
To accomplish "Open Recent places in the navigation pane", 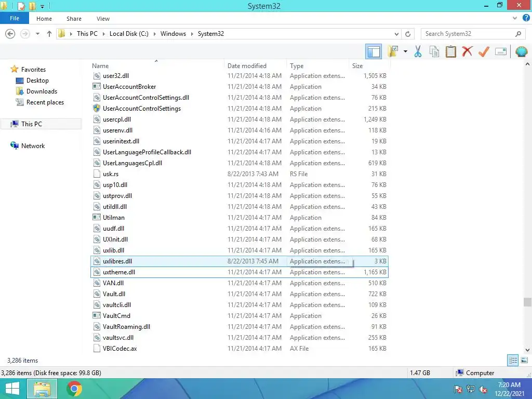I will point(45,102).
